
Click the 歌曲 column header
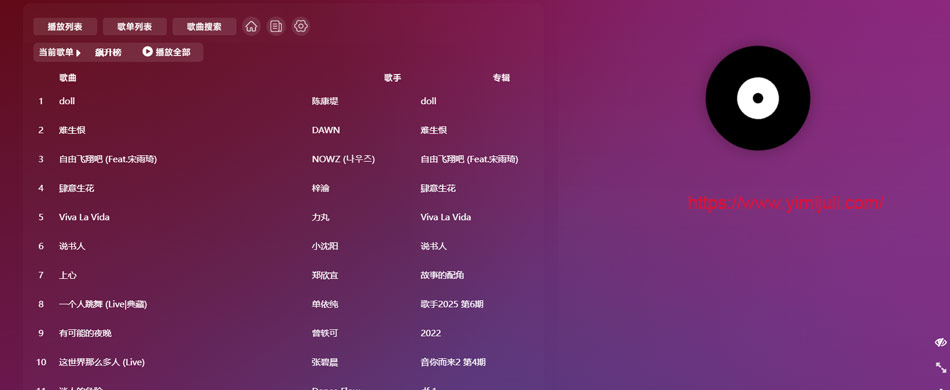[x=68, y=78]
